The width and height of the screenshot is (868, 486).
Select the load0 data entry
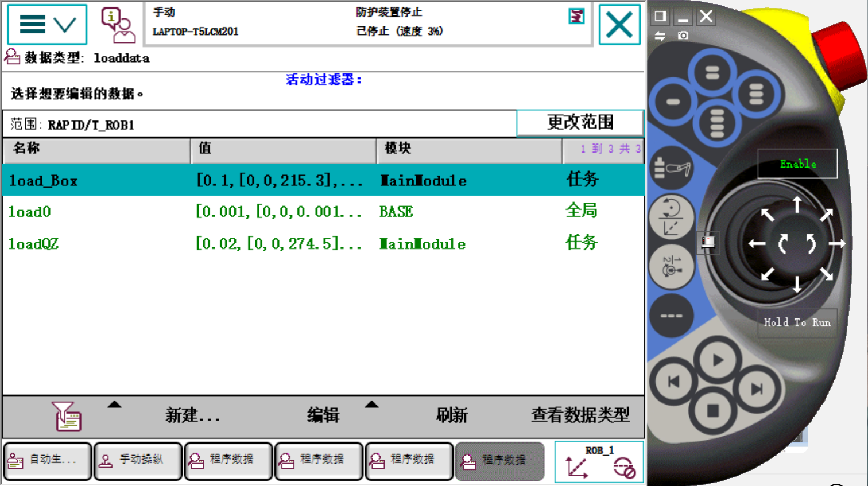[323, 212]
